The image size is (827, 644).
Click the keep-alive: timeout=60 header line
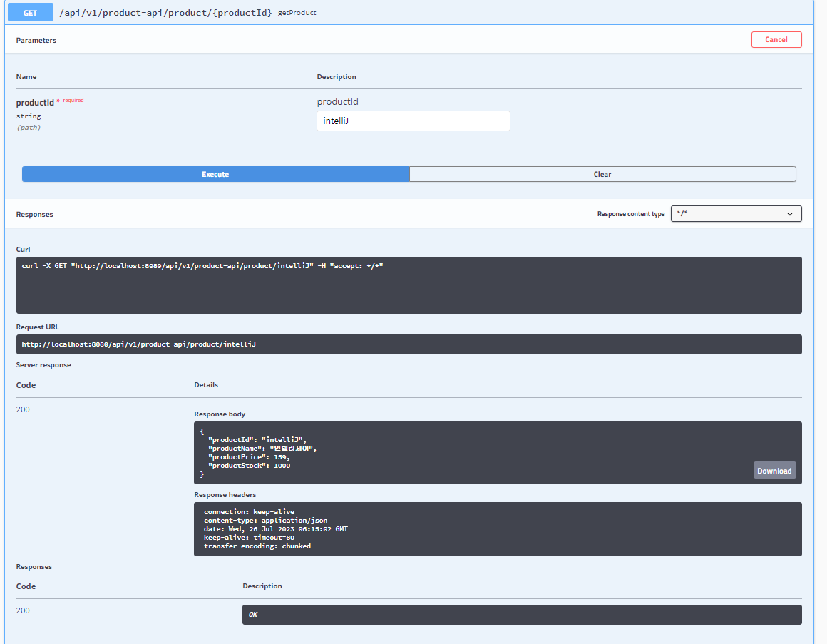[249, 538]
